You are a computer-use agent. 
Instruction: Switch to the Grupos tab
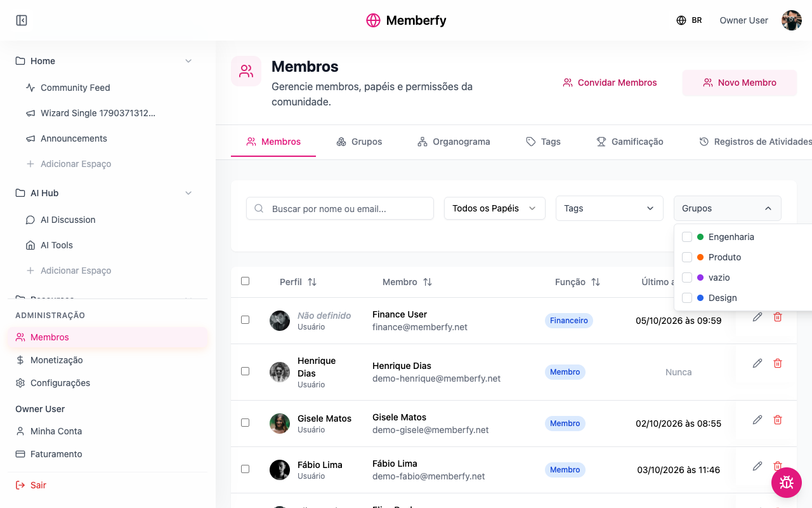(x=359, y=142)
